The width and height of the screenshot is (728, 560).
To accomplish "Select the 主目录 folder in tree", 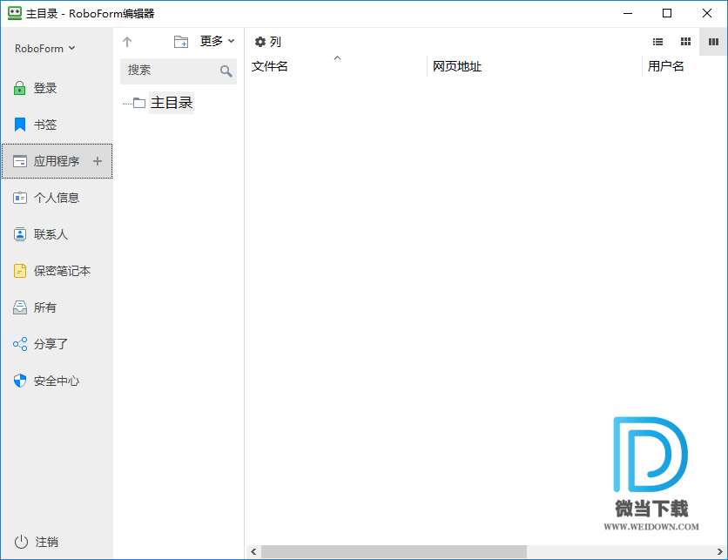I will point(172,103).
